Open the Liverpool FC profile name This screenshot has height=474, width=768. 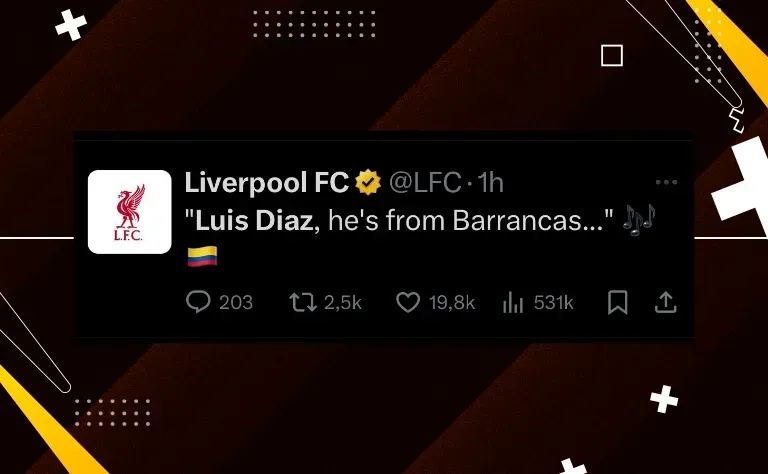click(266, 183)
